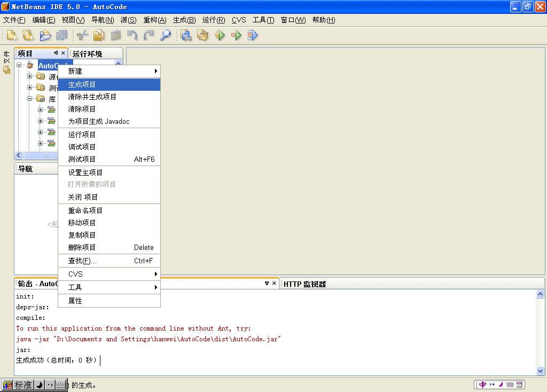
Task: Expand the first library entry under 库
Action: tap(40, 110)
